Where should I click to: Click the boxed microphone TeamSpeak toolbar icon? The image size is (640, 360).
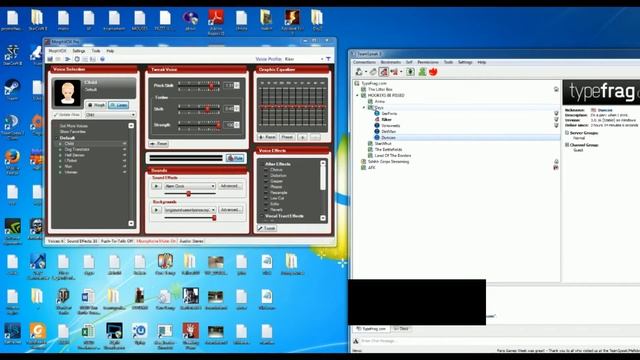point(410,72)
